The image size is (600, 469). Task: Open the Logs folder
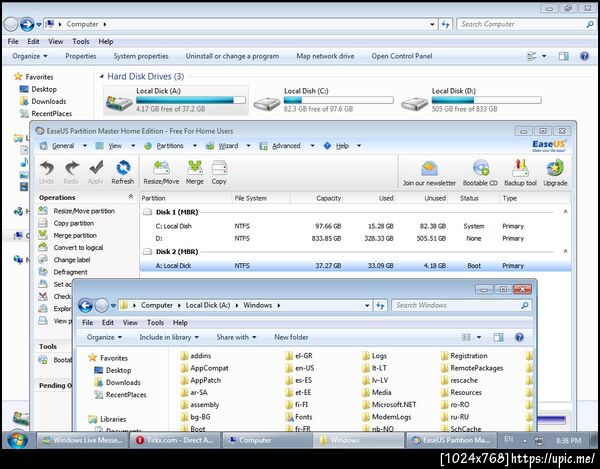point(375,356)
